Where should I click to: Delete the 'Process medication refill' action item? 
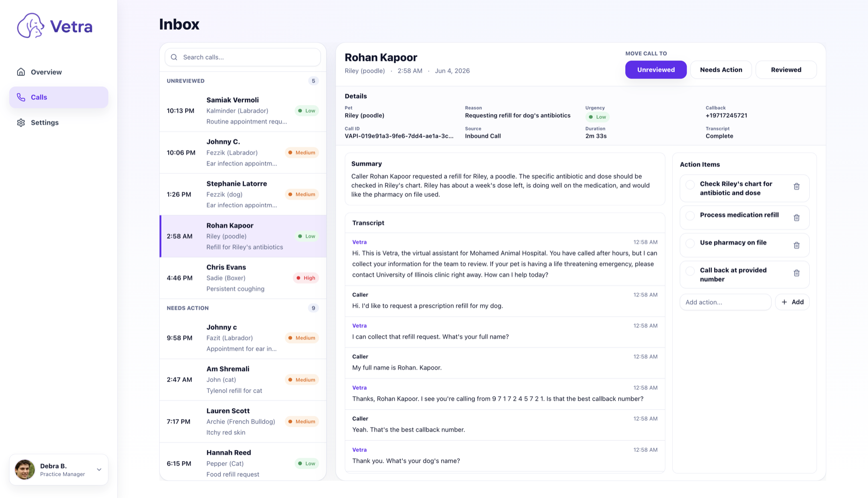pyautogui.click(x=797, y=218)
